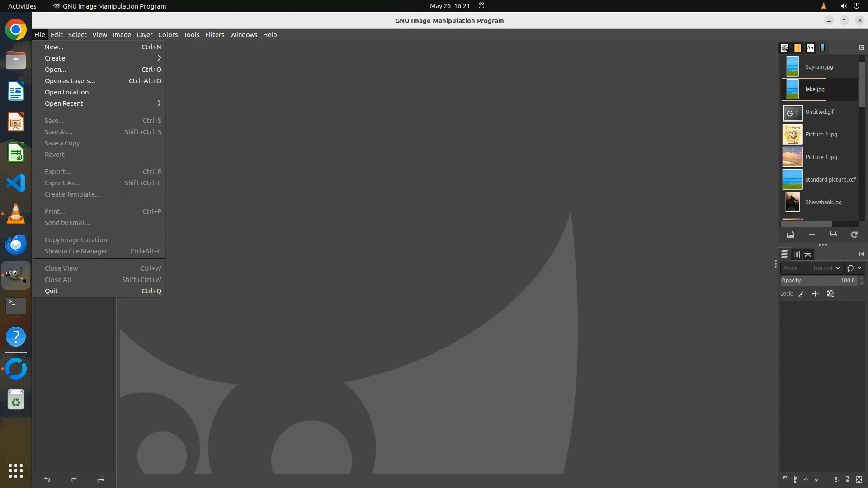Open the Filters menu
This screenshot has width=868, height=488.
214,35
